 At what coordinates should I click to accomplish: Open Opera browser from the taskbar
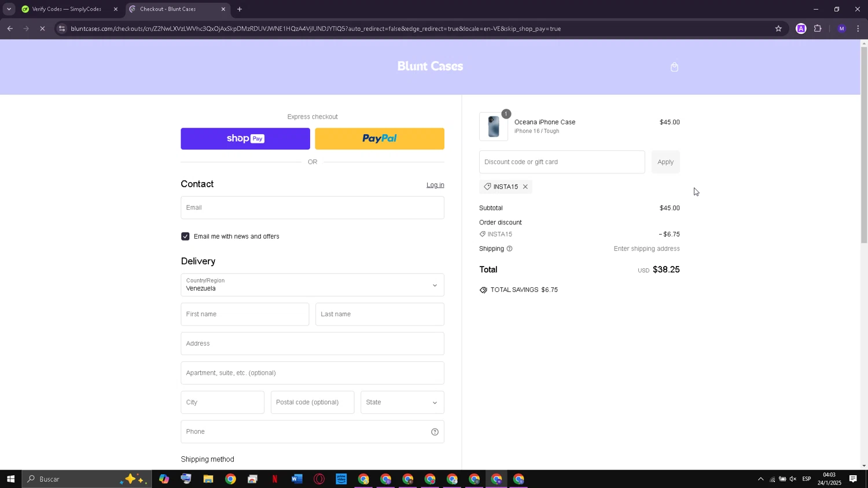tap(319, 479)
